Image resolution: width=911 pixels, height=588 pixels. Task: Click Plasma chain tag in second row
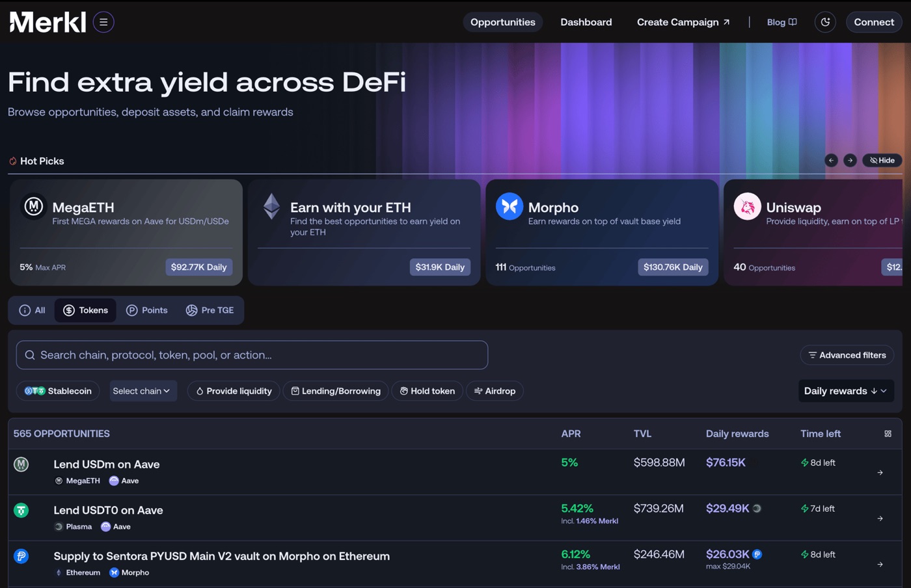click(73, 527)
